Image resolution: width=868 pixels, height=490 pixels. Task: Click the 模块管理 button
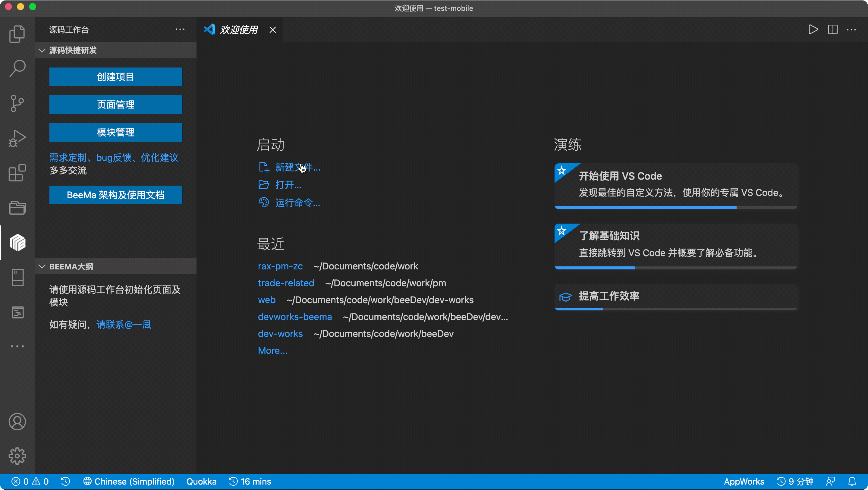(115, 132)
